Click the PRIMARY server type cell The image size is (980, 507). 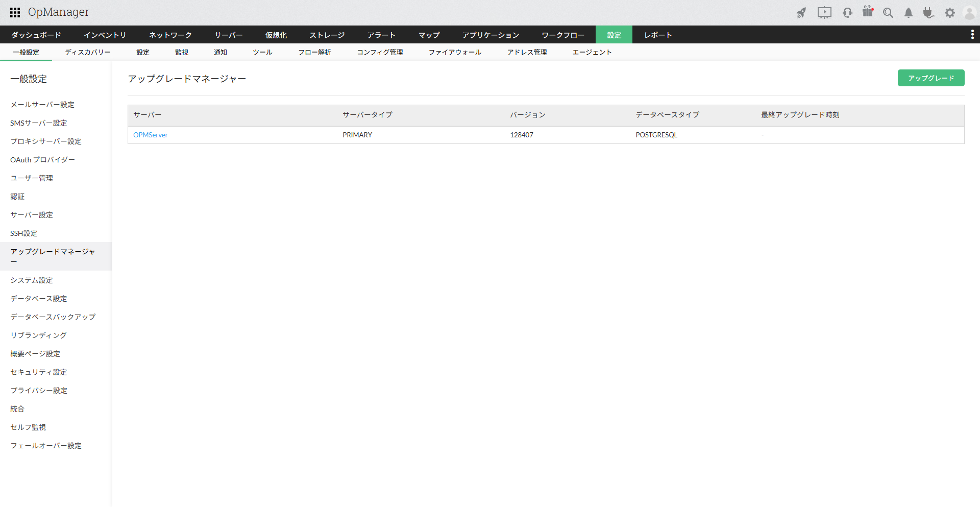(357, 135)
